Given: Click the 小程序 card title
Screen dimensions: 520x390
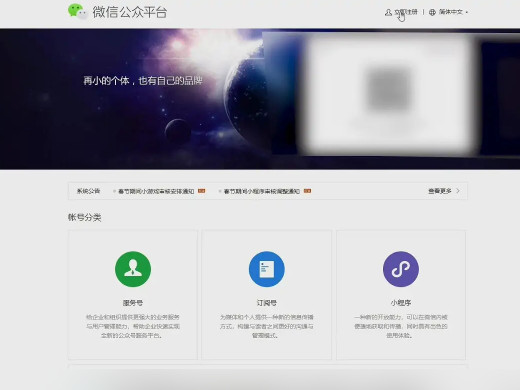Looking at the screenshot, I should point(401,303).
